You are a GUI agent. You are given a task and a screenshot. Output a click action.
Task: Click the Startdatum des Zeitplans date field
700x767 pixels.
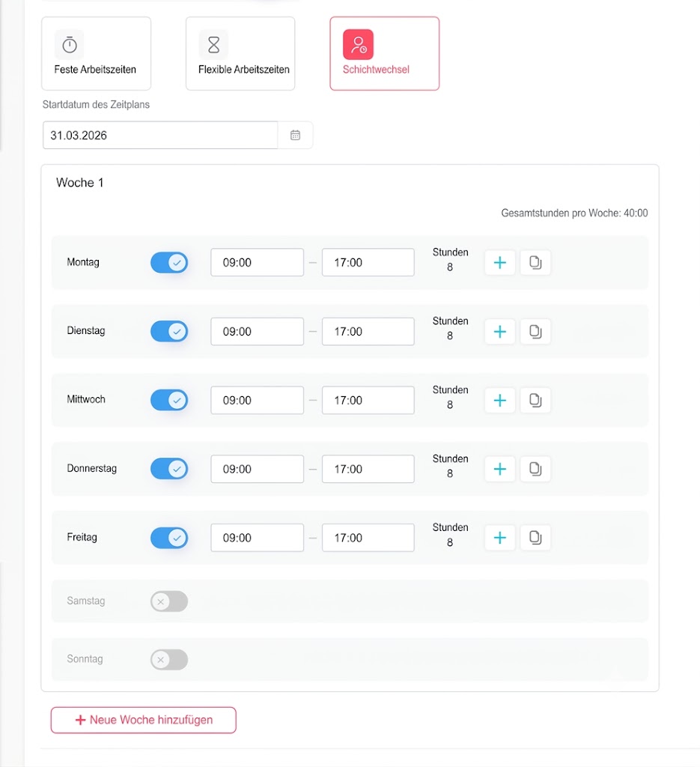[x=160, y=135]
